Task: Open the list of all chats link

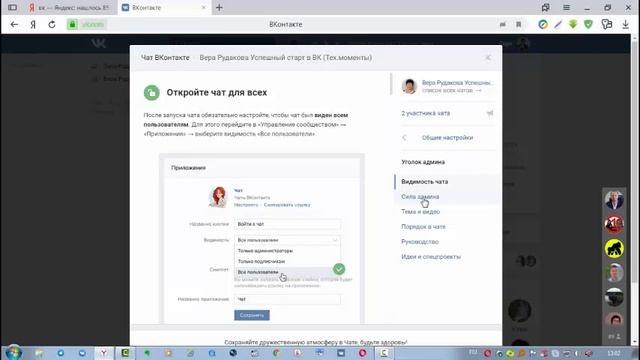Action: tap(451, 90)
